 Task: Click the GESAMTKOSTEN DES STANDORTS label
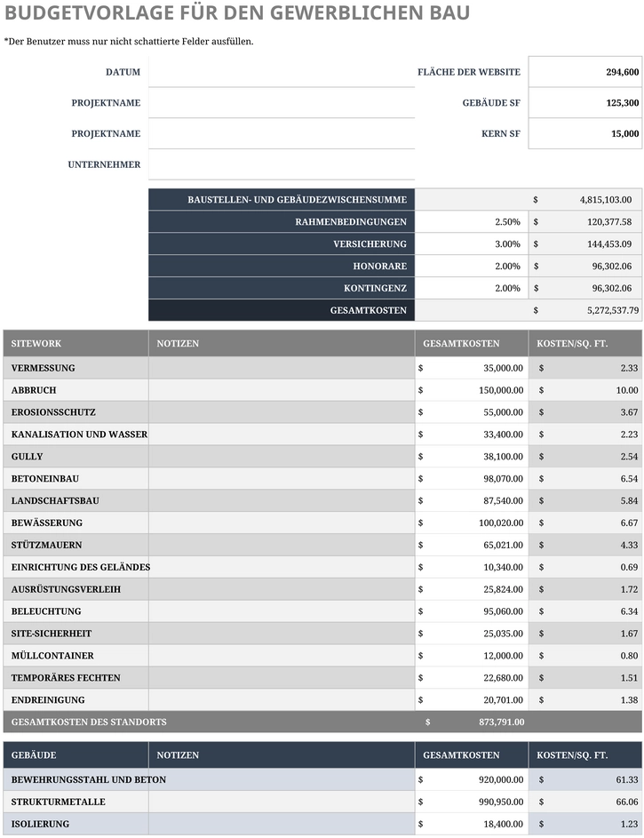click(89, 722)
